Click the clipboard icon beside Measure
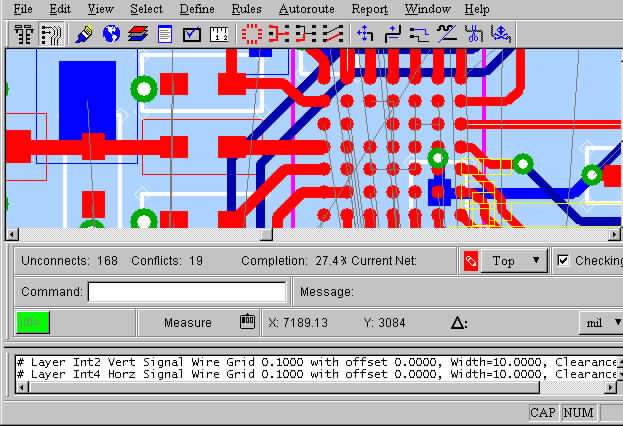This screenshot has height=426, width=623. 247,322
